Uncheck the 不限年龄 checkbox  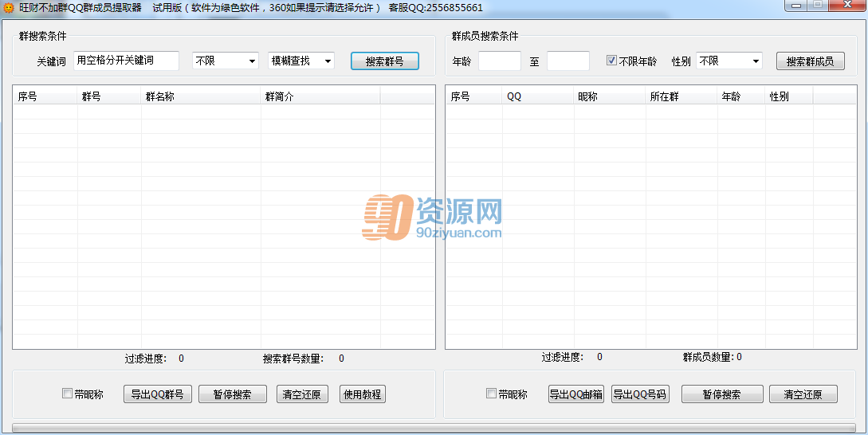pos(611,61)
